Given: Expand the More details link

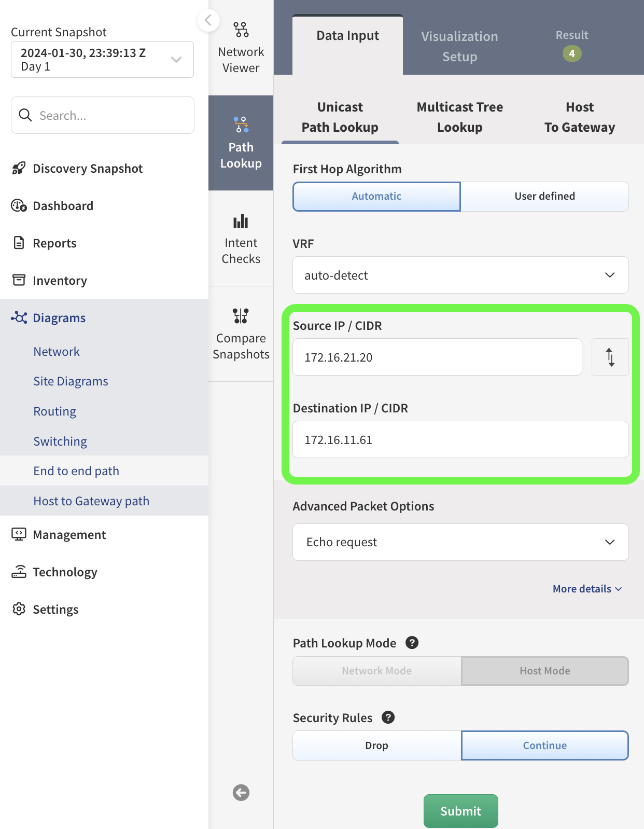Looking at the screenshot, I should pyautogui.click(x=587, y=589).
